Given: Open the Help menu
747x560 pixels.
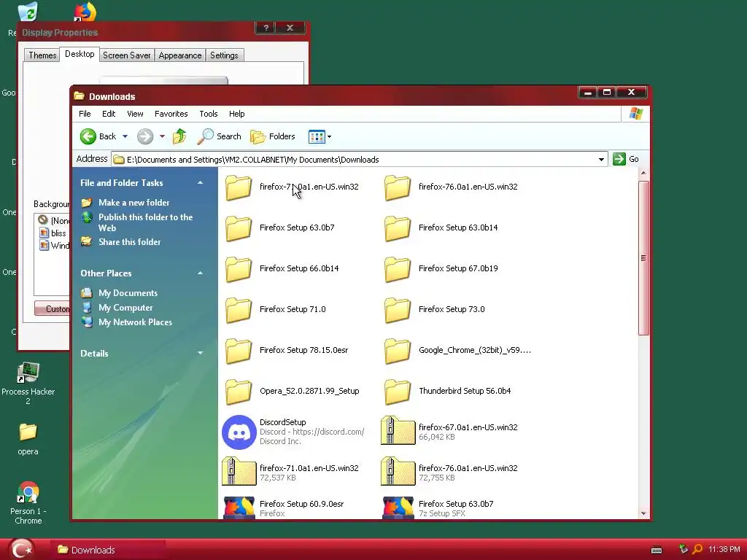Looking at the screenshot, I should [x=237, y=114].
